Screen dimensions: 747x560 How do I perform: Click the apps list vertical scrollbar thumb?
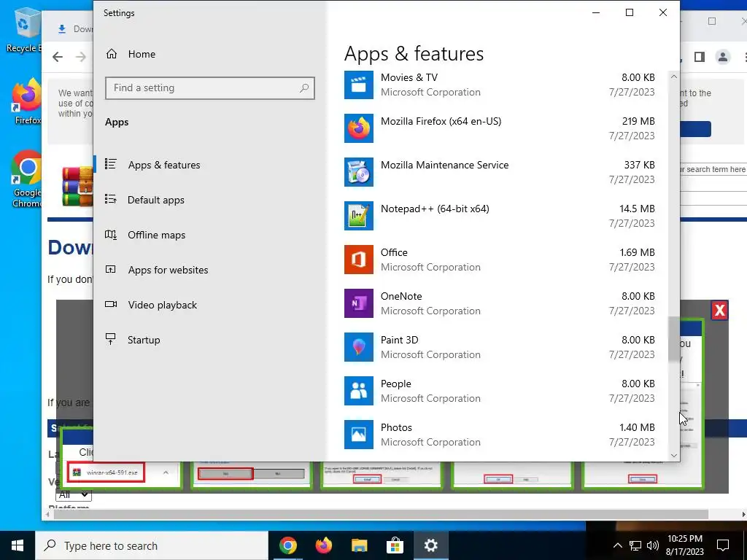point(673,339)
